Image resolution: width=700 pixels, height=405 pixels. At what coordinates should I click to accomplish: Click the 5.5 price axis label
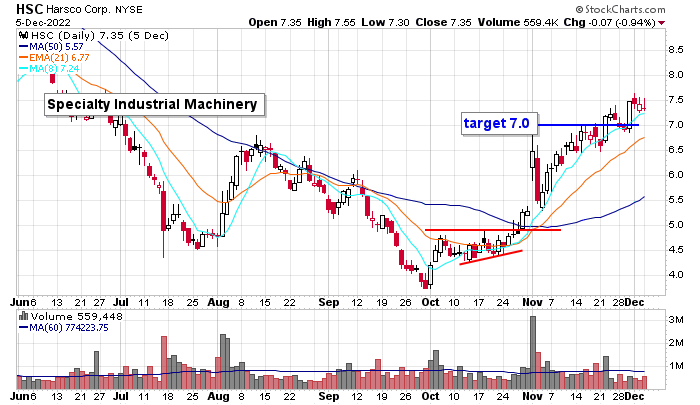click(675, 200)
